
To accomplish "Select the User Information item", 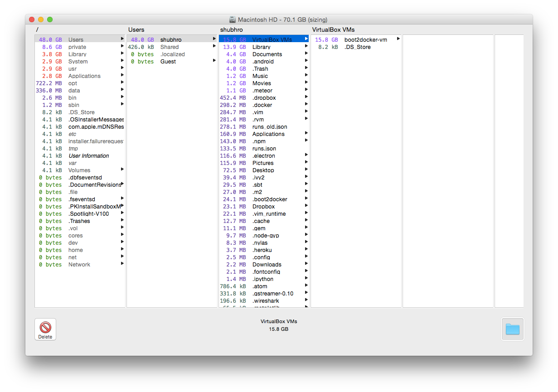I will (88, 156).
